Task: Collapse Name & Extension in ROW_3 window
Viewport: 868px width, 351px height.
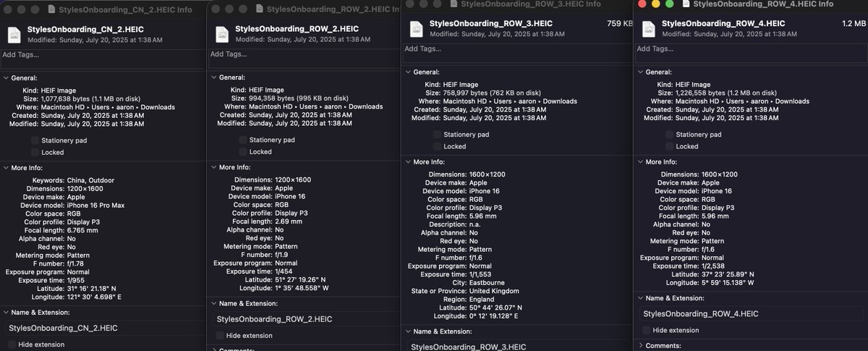Action: [407, 331]
